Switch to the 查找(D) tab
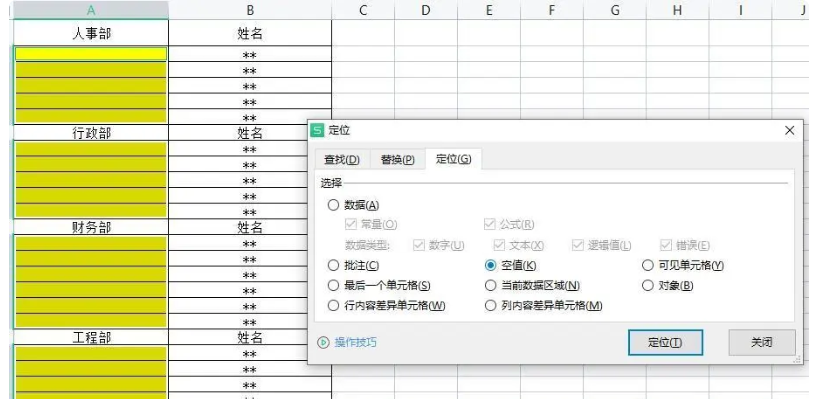 click(342, 160)
